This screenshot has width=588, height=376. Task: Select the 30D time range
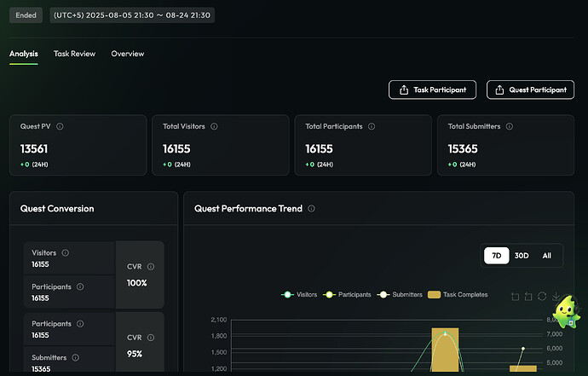coord(522,256)
